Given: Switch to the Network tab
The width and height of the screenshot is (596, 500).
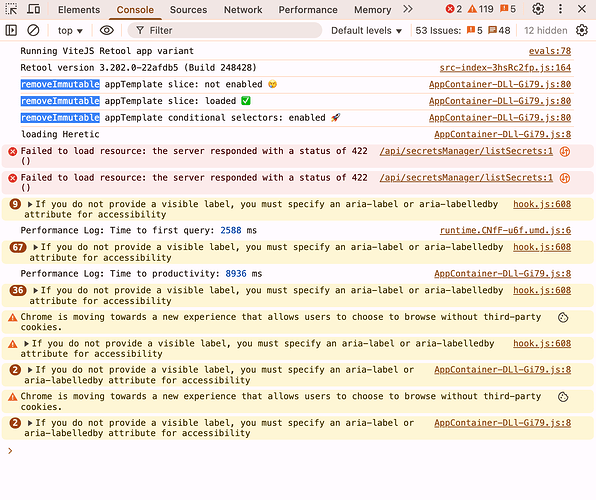Looking at the screenshot, I should (x=243, y=10).
